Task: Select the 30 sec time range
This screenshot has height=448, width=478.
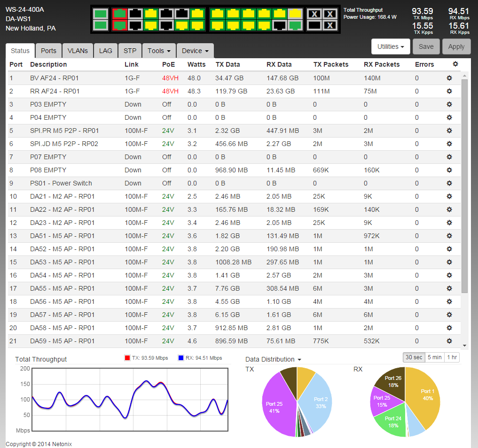Action: 414,357
